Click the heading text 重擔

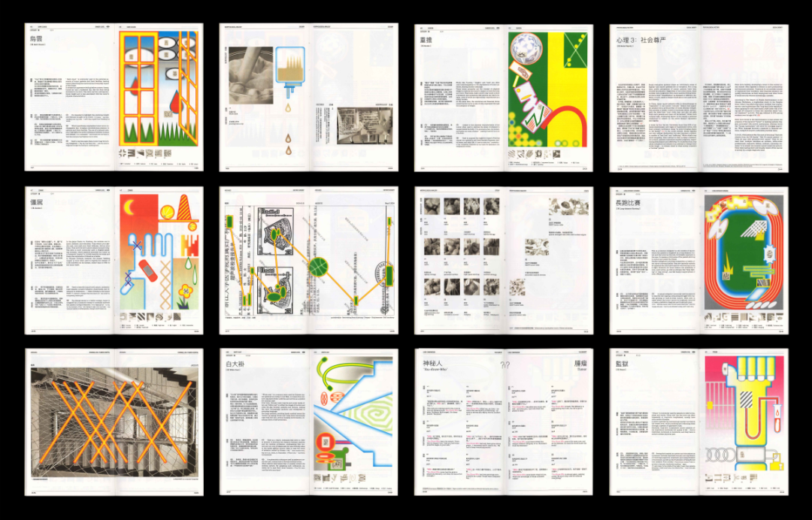[426, 39]
